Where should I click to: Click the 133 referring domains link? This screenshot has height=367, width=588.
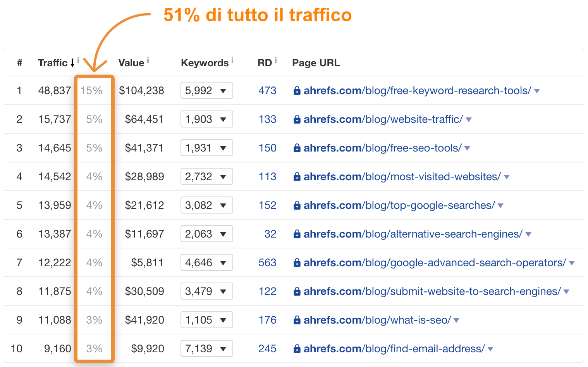click(x=267, y=119)
